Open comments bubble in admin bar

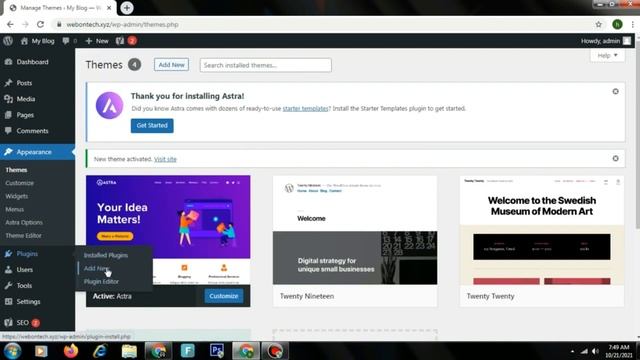pos(69,41)
